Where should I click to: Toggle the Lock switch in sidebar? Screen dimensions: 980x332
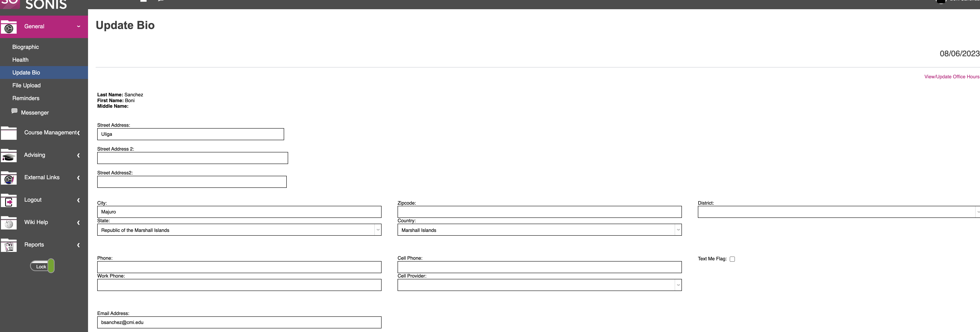click(x=42, y=266)
